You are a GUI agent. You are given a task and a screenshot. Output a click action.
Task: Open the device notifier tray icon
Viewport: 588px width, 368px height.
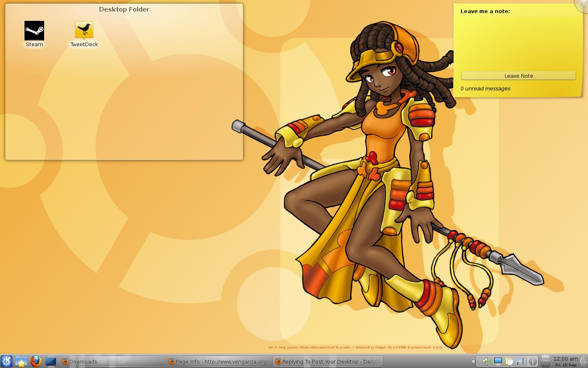pos(521,361)
